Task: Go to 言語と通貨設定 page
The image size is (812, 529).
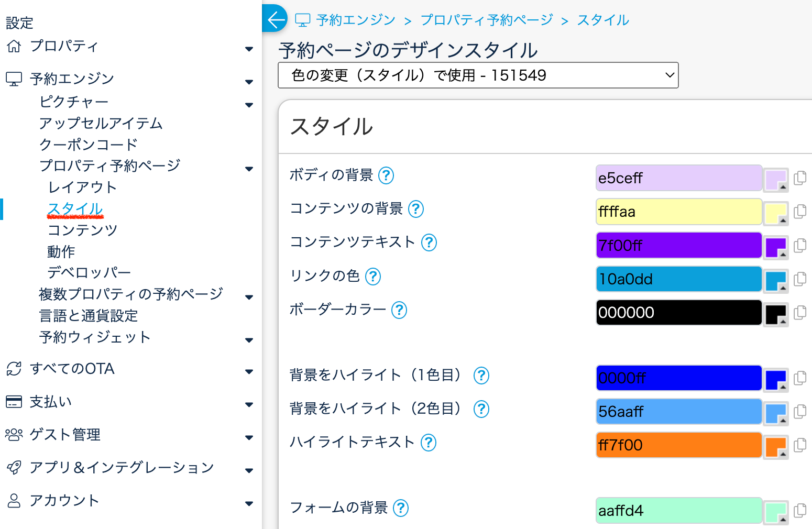Action: pyautogui.click(x=89, y=316)
